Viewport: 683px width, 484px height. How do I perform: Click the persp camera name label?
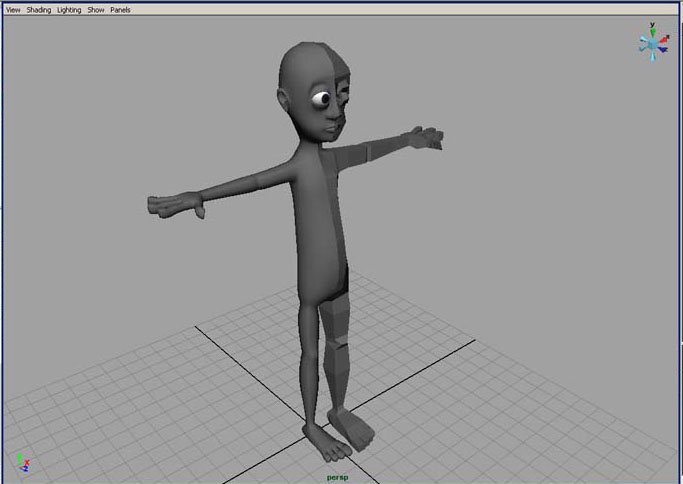click(x=338, y=477)
